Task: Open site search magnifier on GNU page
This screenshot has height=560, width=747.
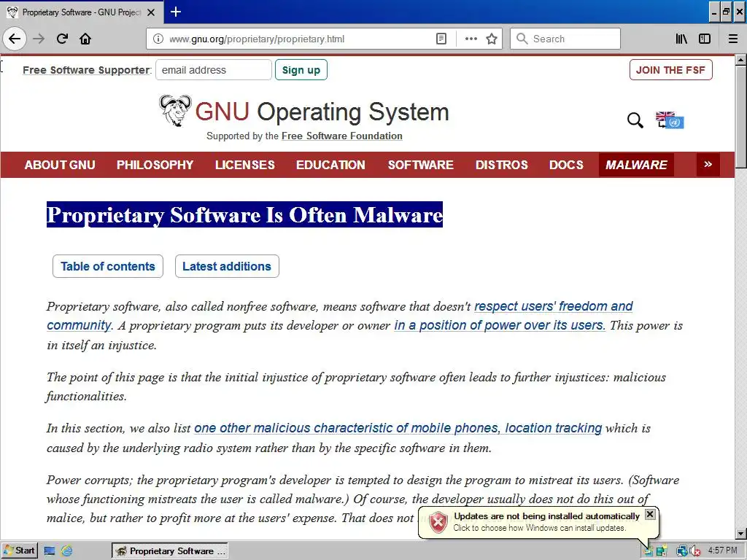Action: (635, 120)
